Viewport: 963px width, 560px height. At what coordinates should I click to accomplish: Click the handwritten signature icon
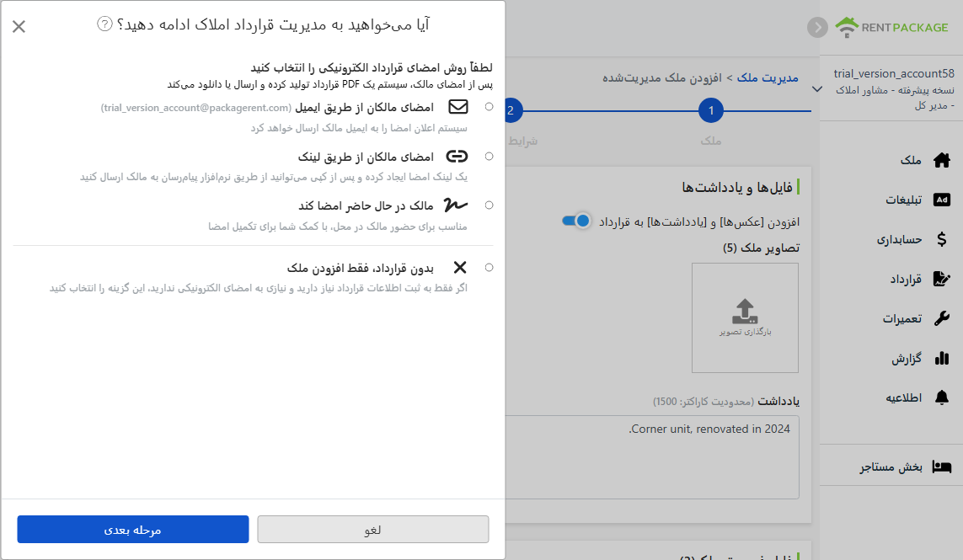tap(456, 205)
